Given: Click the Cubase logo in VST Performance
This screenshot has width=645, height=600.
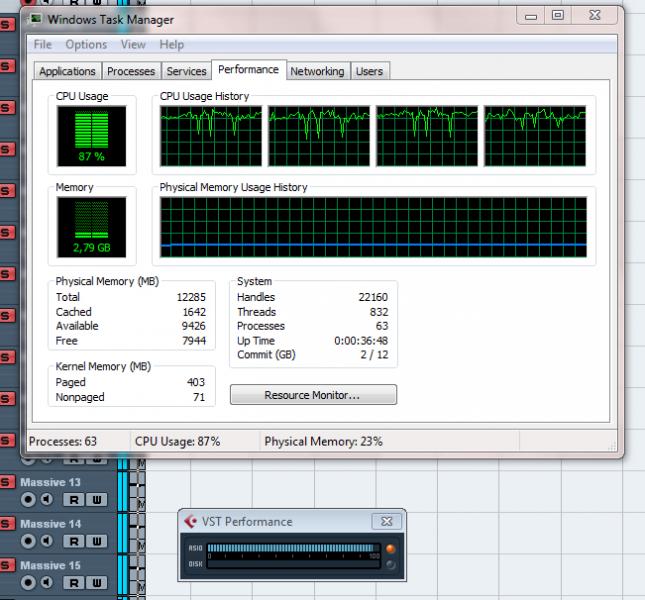Looking at the screenshot, I should click(x=190, y=521).
